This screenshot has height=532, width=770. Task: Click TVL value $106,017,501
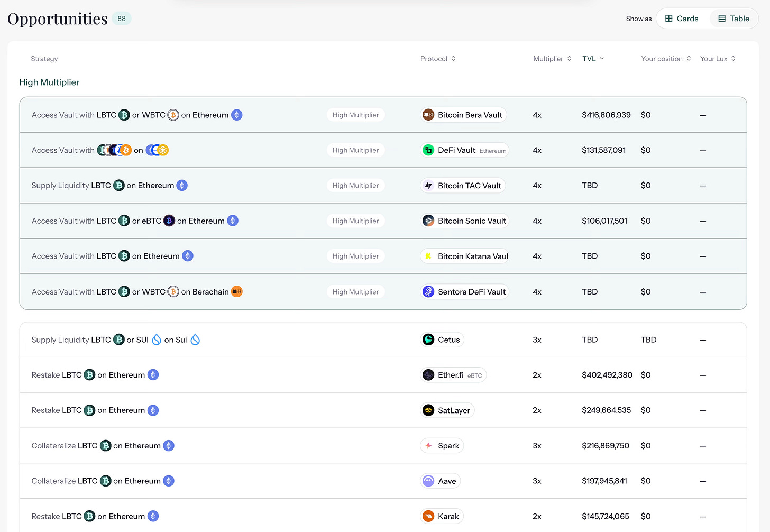[x=604, y=221]
